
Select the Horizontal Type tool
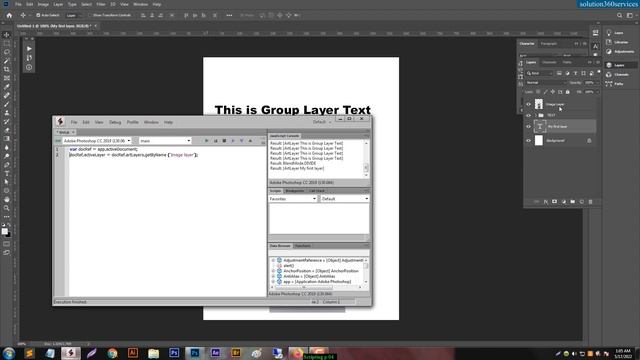pos(7,173)
